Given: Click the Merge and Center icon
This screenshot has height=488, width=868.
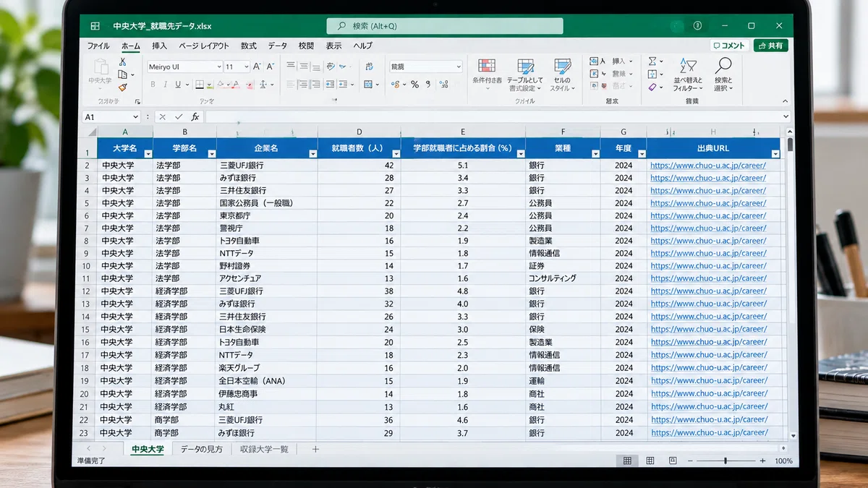Looking at the screenshot, I should coord(368,85).
